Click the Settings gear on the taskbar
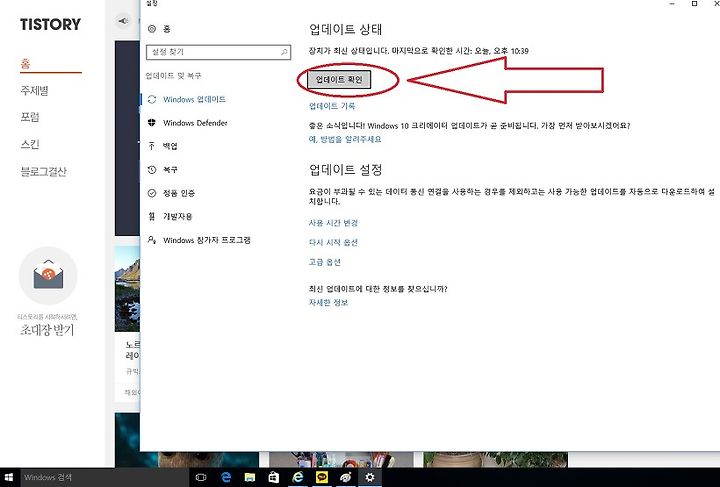 370,477
